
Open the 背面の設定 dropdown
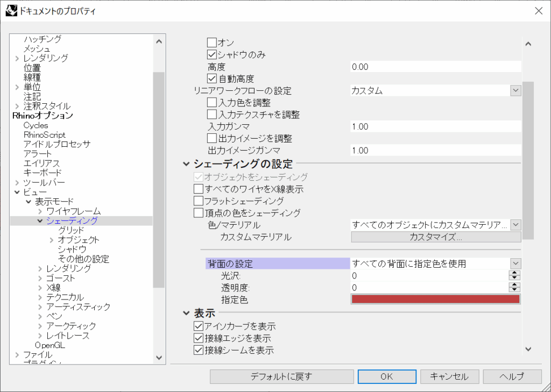tap(515, 263)
